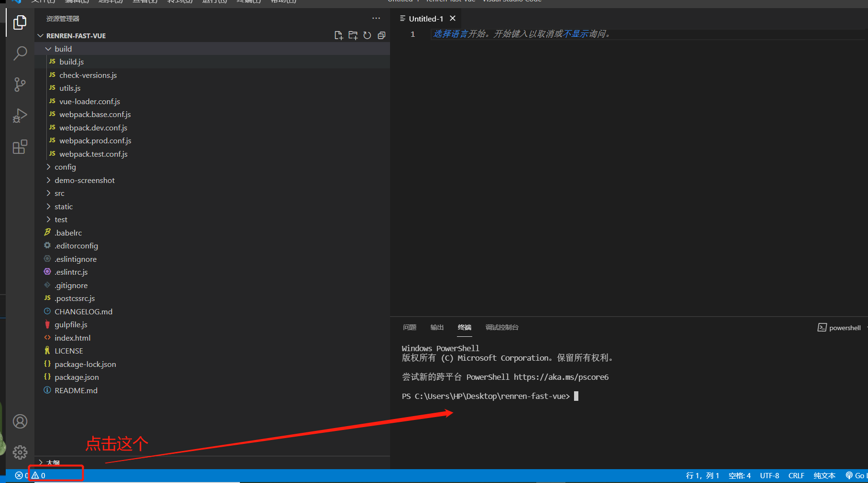Viewport: 868px width, 483px height.
Task: Expand the test folder
Action: pyautogui.click(x=212, y=219)
